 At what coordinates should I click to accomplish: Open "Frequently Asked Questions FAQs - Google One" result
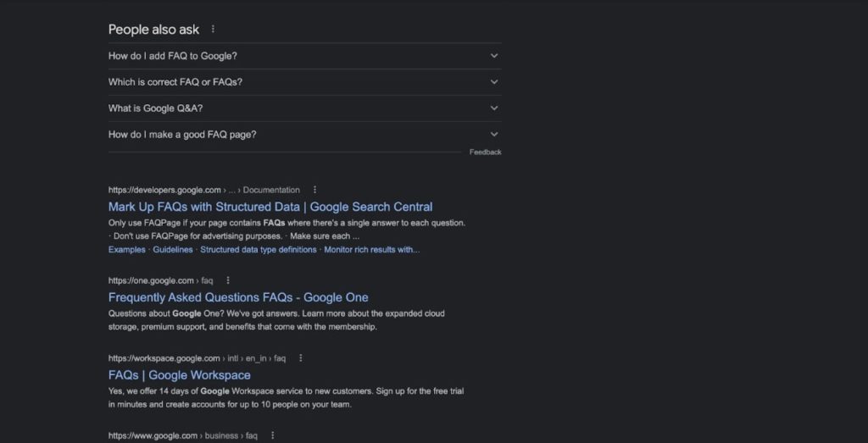pyautogui.click(x=238, y=297)
